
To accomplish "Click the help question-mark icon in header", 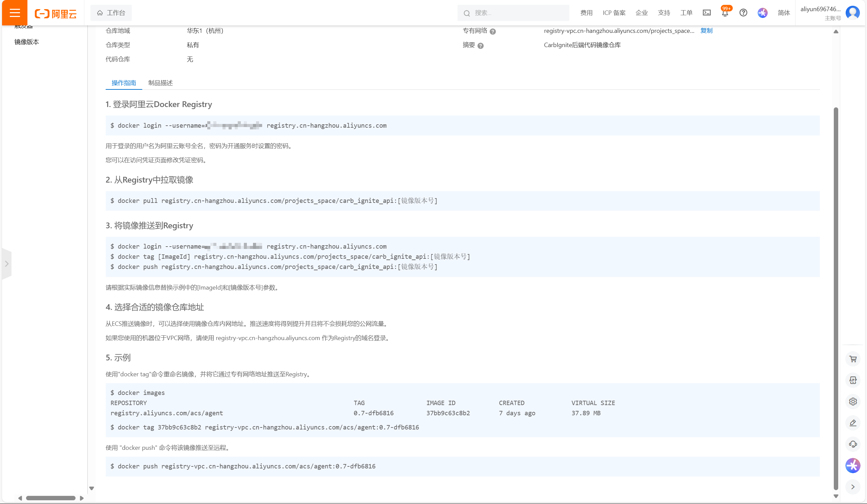I will [x=743, y=13].
